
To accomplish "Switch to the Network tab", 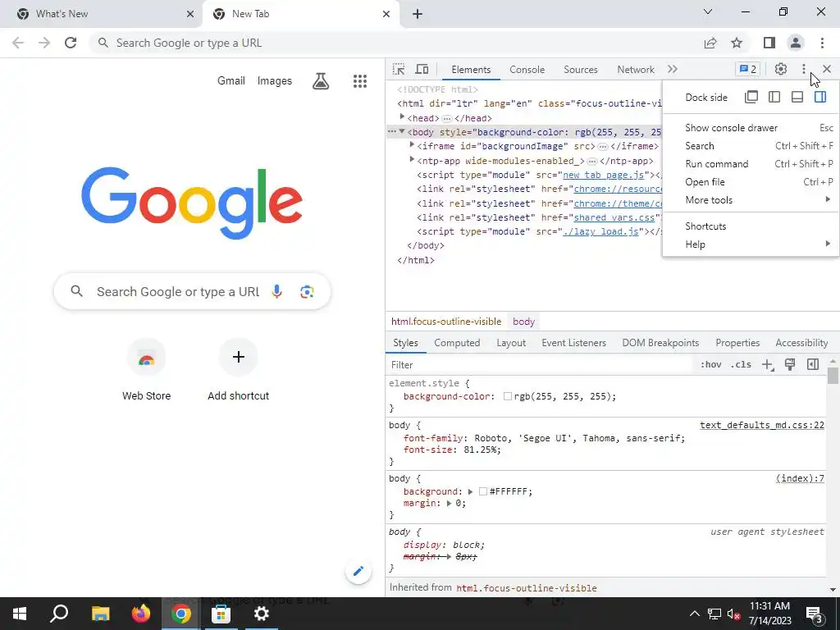I will [636, 70].
